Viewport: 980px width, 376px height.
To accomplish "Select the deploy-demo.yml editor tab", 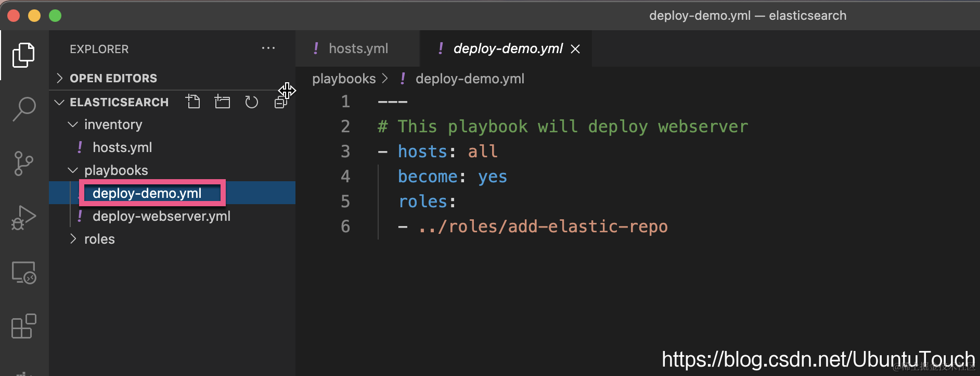I will tap(506, 48).
